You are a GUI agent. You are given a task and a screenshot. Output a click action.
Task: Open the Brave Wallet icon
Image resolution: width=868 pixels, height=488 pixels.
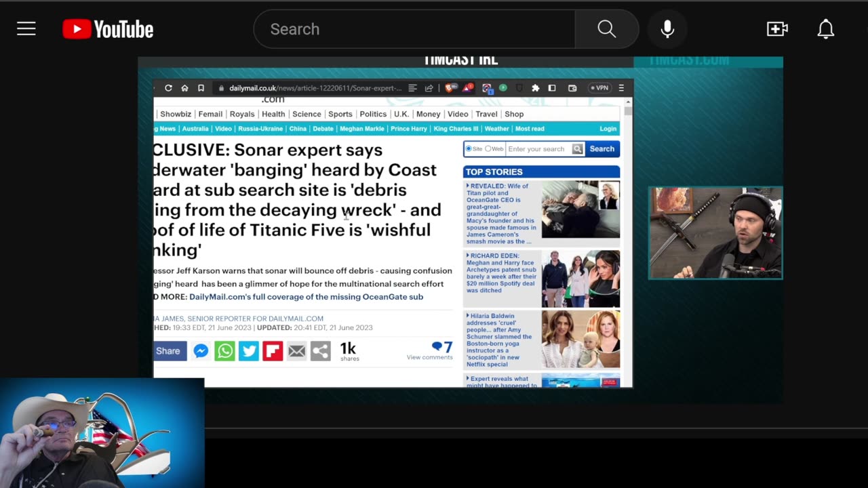pyautogui.click(x=572, y=88)
